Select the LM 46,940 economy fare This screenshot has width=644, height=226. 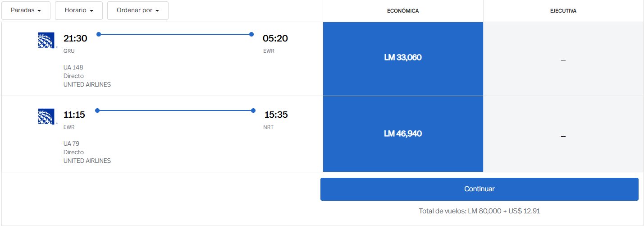pyautogui.click(x=403, y=134)
